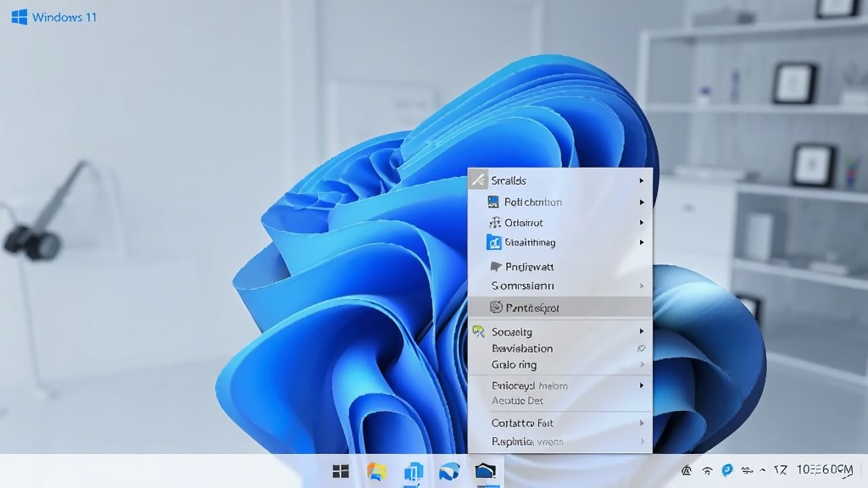The image size is (868, 488).
Task: Open File Explorer folder icon in taskbar
Action: pos(376,471)
